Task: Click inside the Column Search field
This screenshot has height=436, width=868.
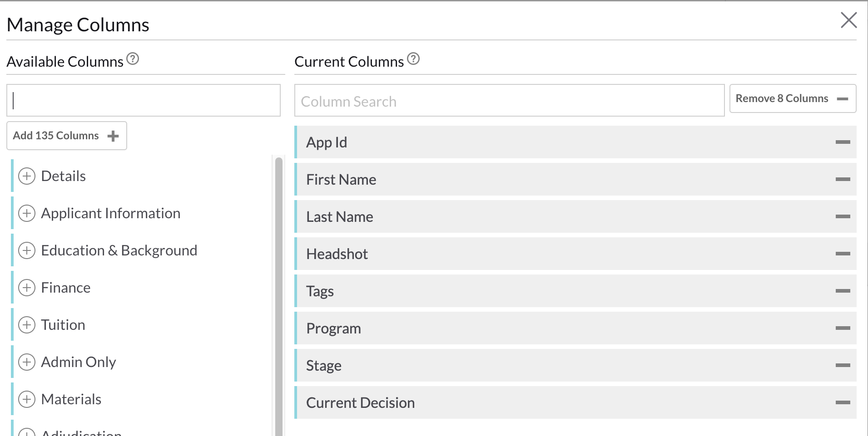Action: click(x=509, y=101)
